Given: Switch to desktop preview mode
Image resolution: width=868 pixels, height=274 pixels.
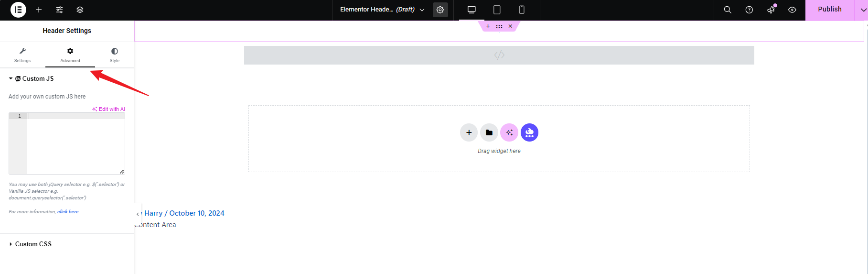Looking at the screenshot, I should 472,10.
